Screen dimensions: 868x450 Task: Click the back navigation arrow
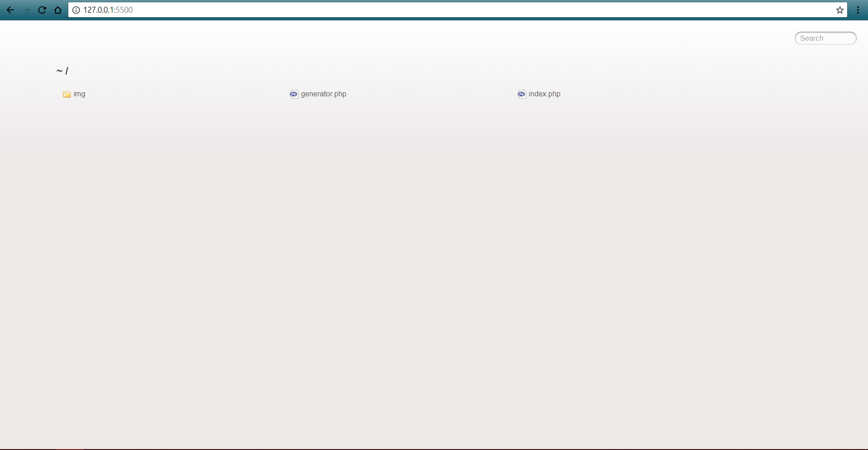10,10
